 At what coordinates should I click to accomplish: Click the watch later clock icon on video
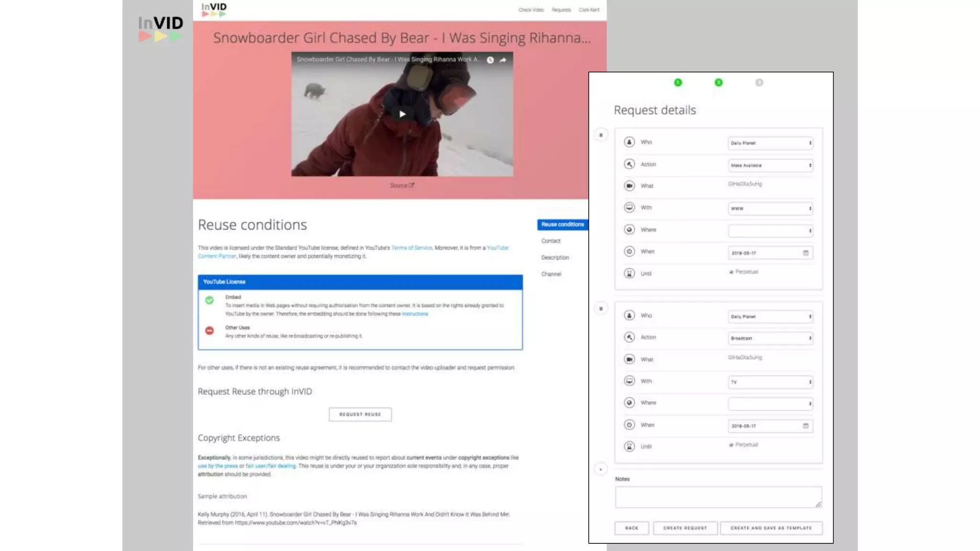490,60
